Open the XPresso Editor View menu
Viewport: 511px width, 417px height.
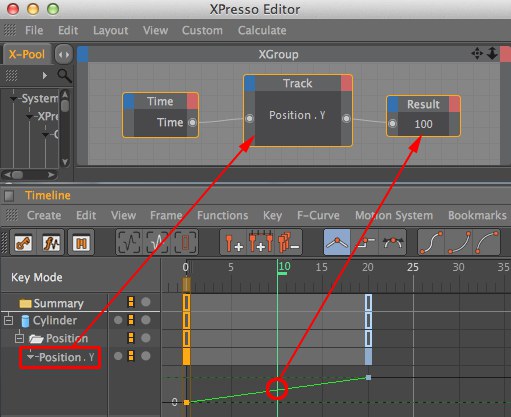[x=155, y=30]
